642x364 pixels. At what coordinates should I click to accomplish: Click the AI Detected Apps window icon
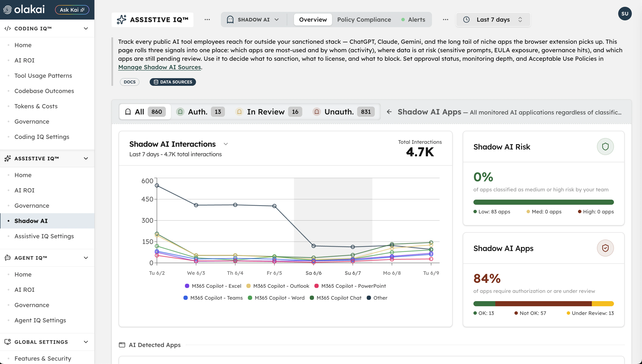pos(122,345)
